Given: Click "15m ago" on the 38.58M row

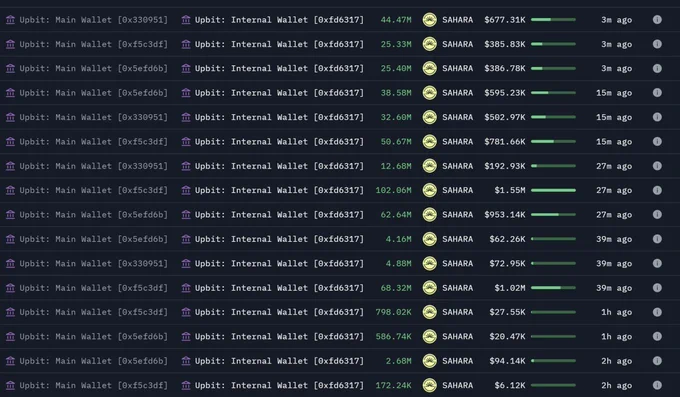Looking at the screenshot, I should (x=614, y=93).
